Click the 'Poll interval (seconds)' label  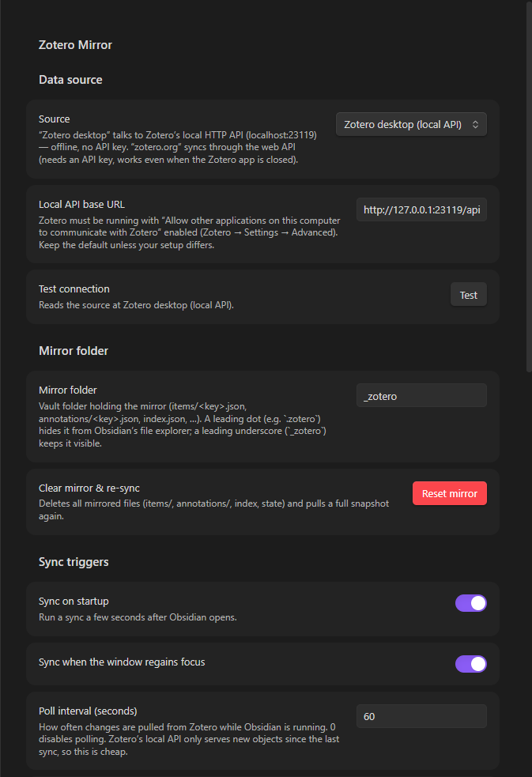pyautogui.click(x=88, y=711)
